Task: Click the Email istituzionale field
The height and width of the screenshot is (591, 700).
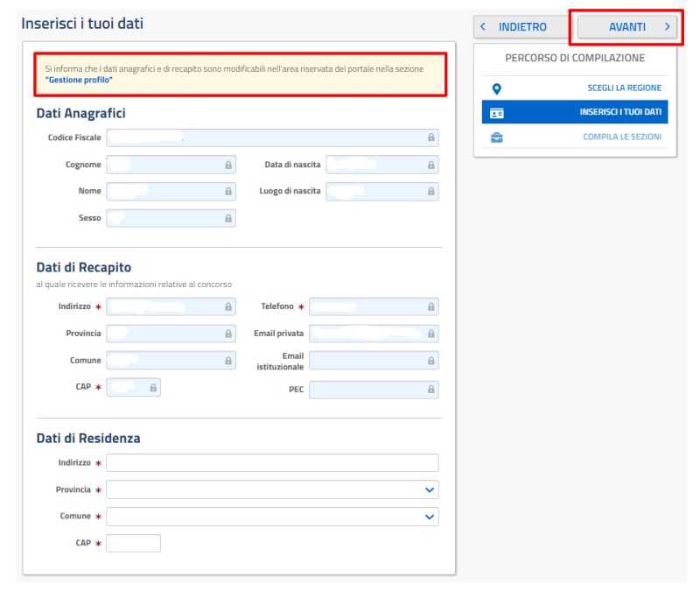Action: (x=374, y=361)
